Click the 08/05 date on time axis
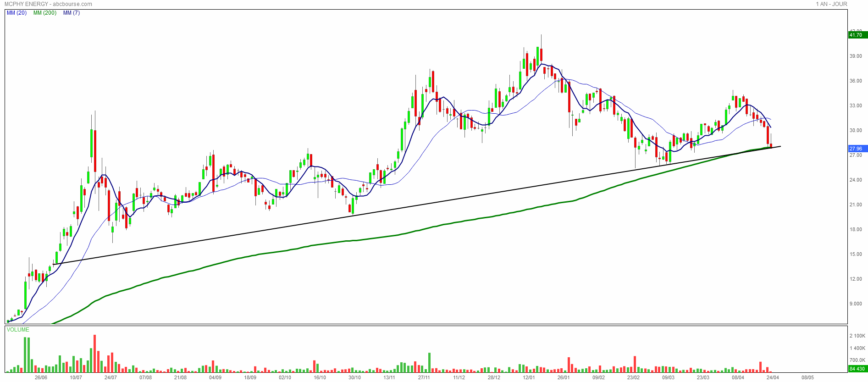The image size is (868, 382). click(808, 378)
